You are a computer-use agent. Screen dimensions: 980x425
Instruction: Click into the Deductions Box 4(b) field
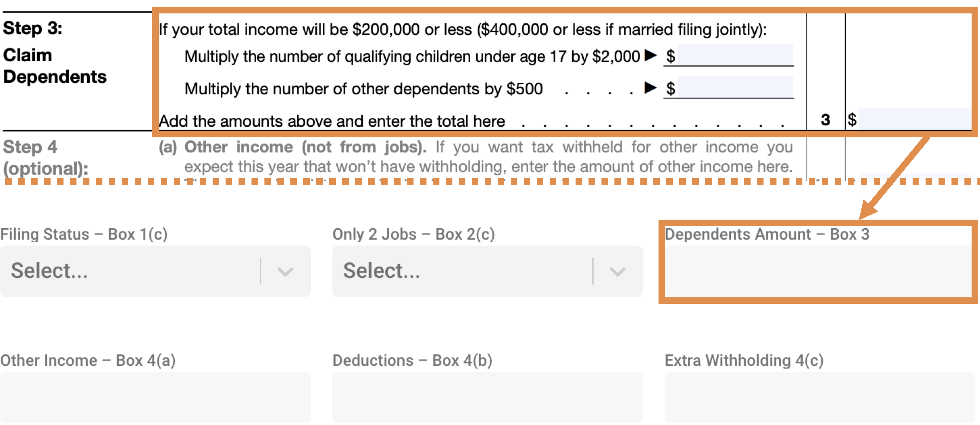(487, 397)
